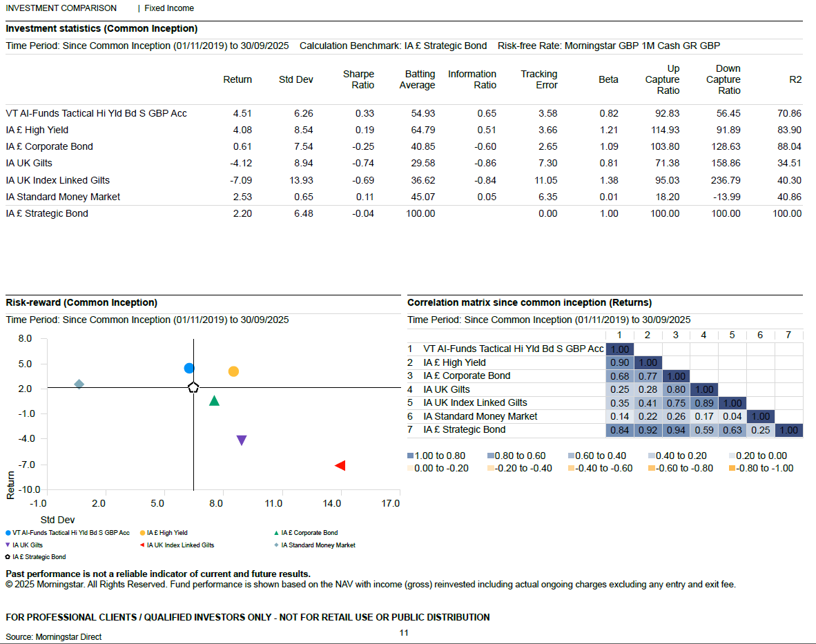
Task: Click the 1.00 to 0.80 legend swatch
Action: pos(411,456)
